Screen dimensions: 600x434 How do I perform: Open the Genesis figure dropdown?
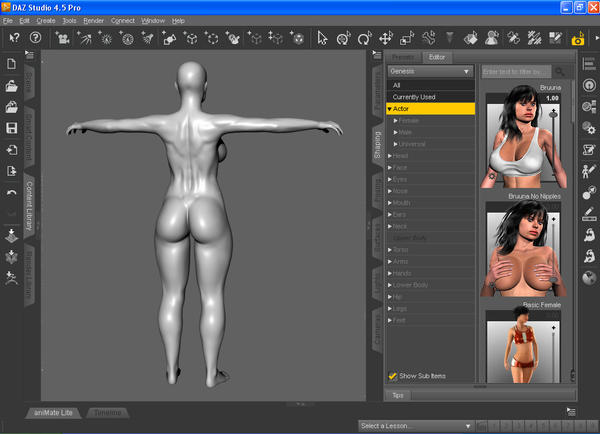click(431, 72)
